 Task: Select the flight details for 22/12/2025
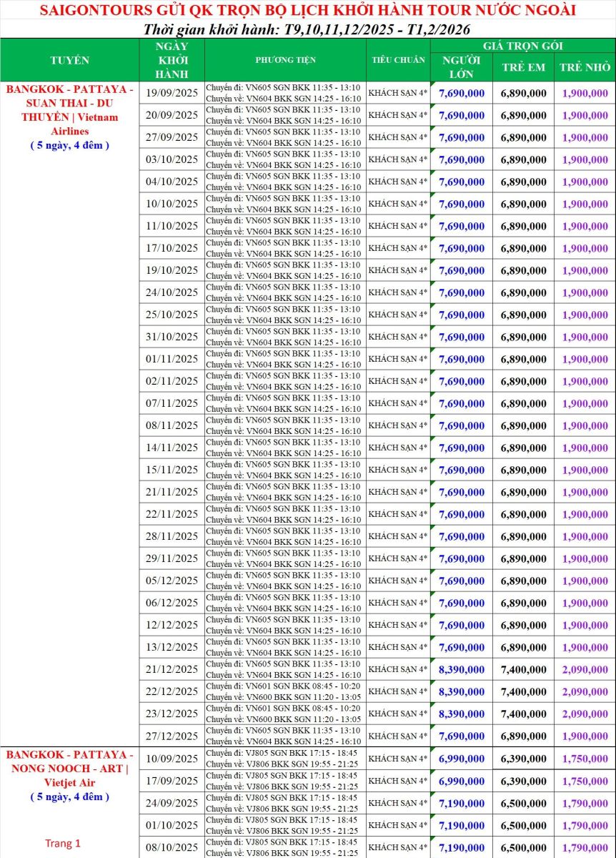point(284,691)
